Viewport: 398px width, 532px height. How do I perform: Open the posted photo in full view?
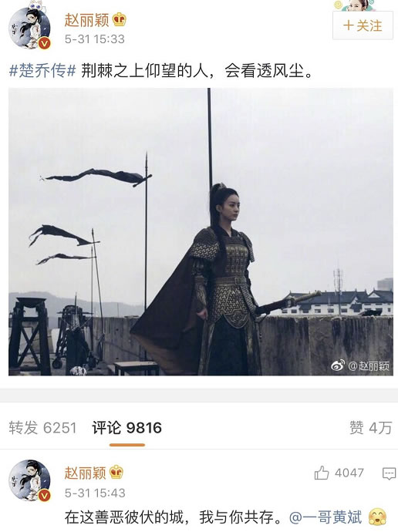coord(201,232)
